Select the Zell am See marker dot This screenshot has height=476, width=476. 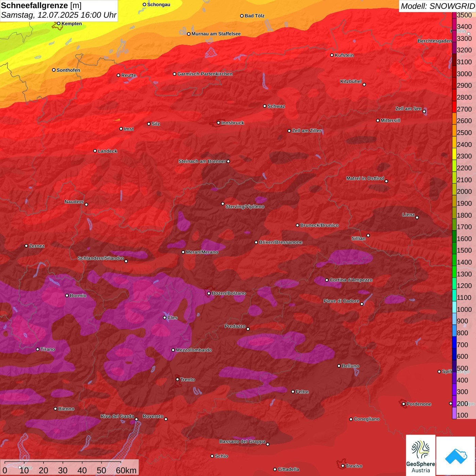pyautogui.click(x=424, y=112)
